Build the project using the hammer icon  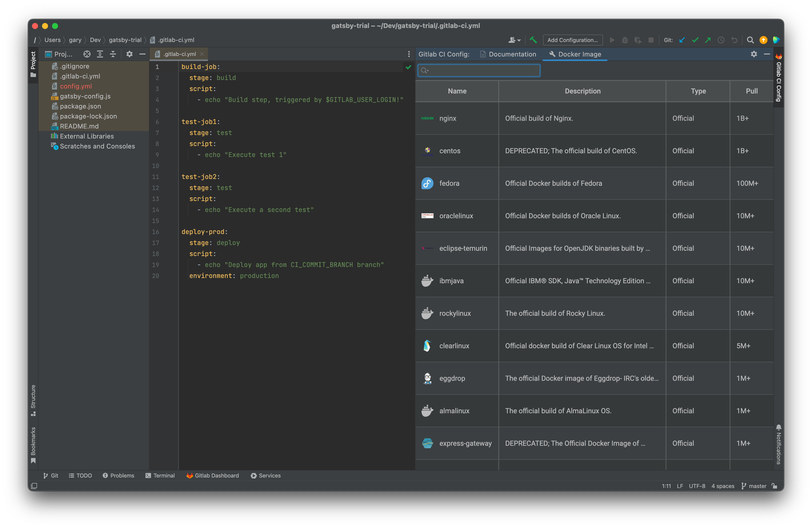point(533,40)
